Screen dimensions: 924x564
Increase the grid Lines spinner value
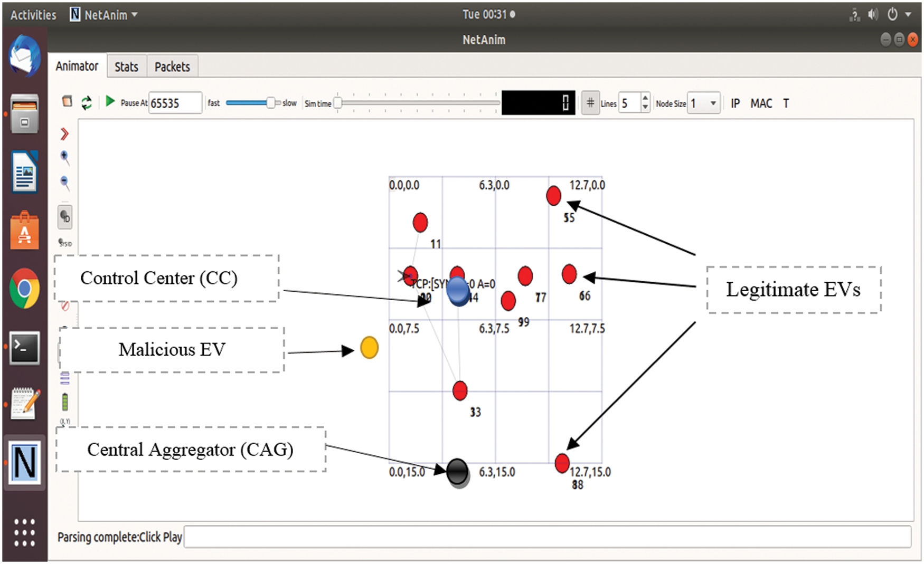(x=645, y=98)
